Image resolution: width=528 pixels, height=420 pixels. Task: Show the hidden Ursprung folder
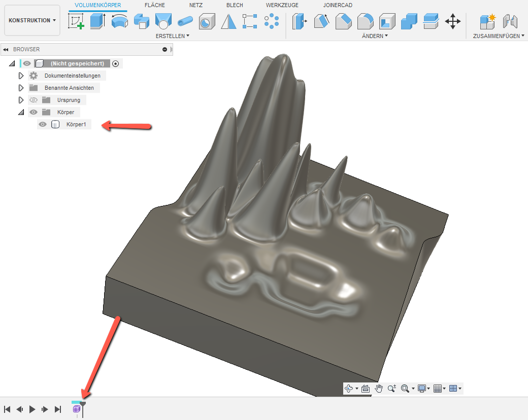[34, 100]
